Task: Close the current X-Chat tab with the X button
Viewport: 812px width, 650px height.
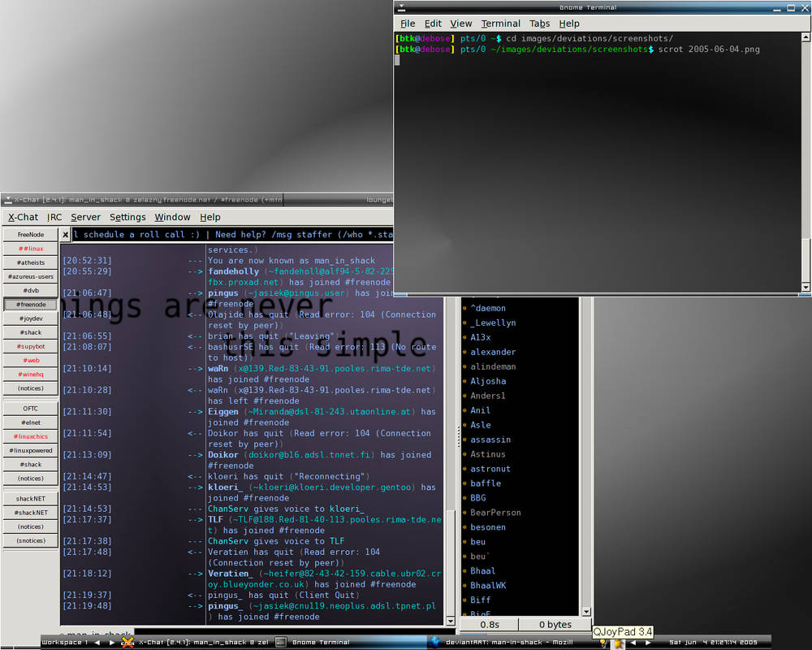Action: 65,235
